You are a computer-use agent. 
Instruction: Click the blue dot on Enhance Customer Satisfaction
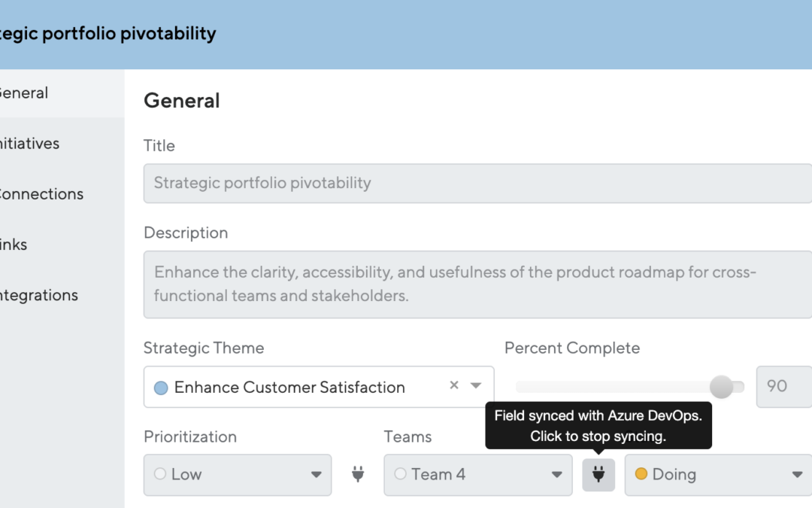(x=161, y=386)
